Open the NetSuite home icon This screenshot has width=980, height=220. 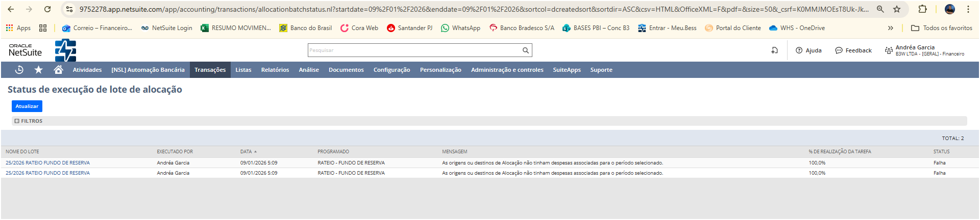[58, 70]
